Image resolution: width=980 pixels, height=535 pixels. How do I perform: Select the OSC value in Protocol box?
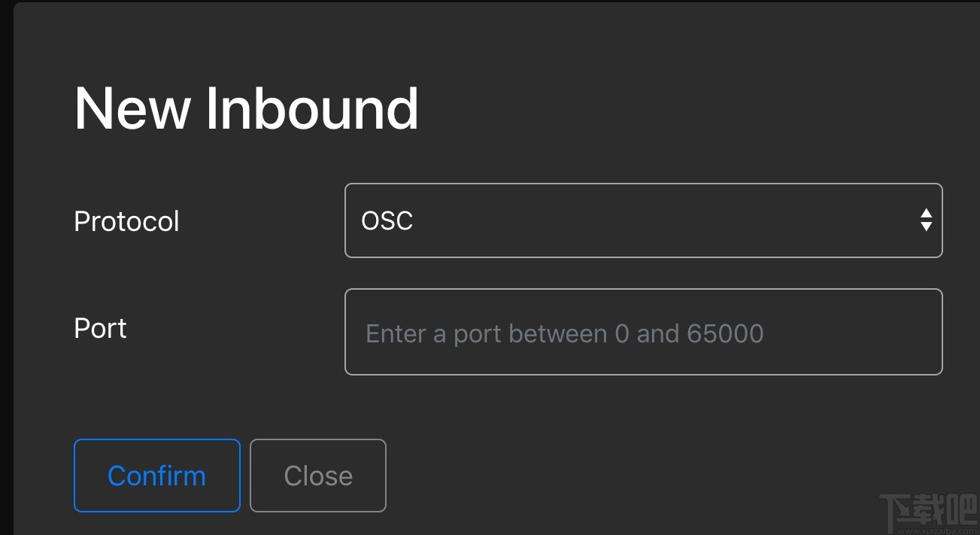coord(387,221)
